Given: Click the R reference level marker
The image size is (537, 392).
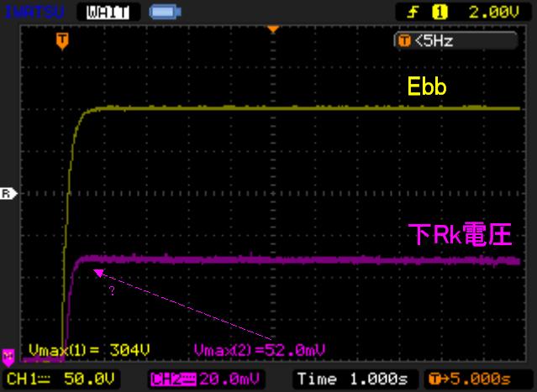Looking at the screenshot, I should (8, 194).
